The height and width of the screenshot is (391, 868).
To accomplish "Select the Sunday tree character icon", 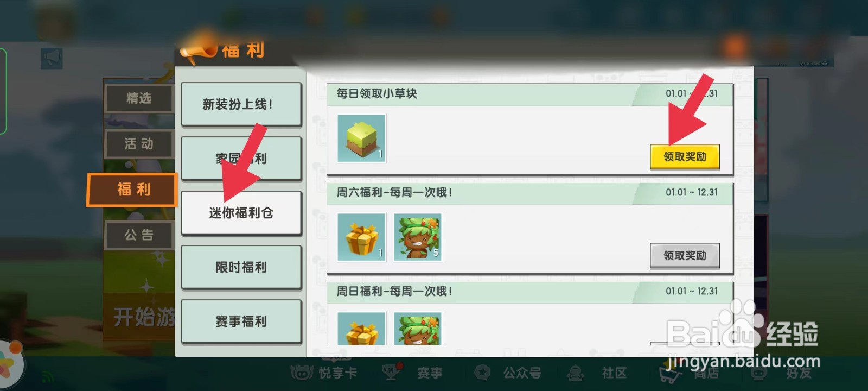I will click(418, 329).
